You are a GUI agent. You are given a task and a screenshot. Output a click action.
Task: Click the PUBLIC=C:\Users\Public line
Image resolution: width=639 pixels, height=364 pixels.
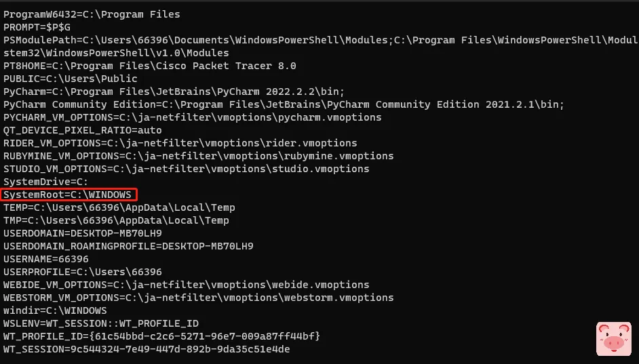point(70,79)
